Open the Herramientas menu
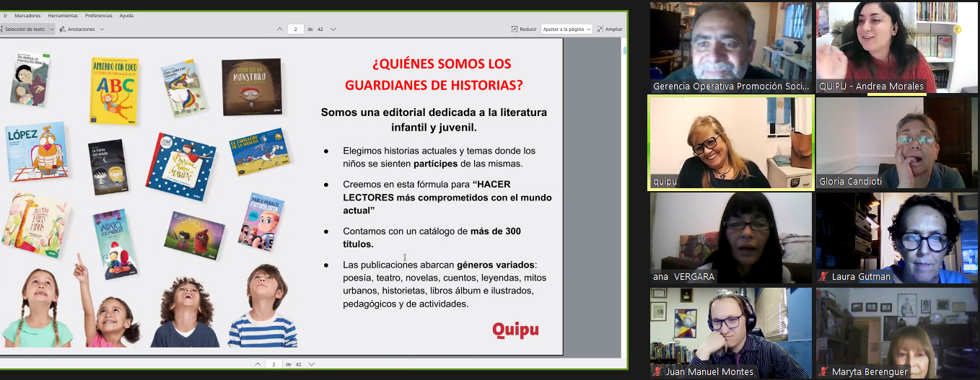 pos(63,15)
